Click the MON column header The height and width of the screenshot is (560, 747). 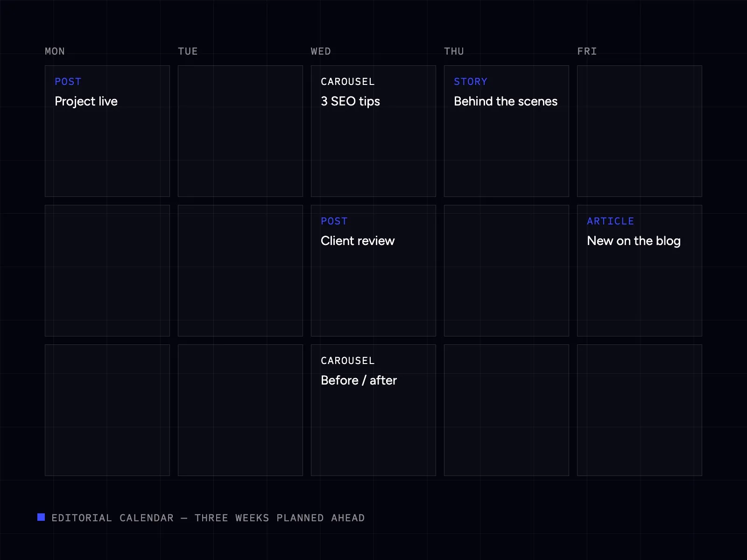click(55, 51)
